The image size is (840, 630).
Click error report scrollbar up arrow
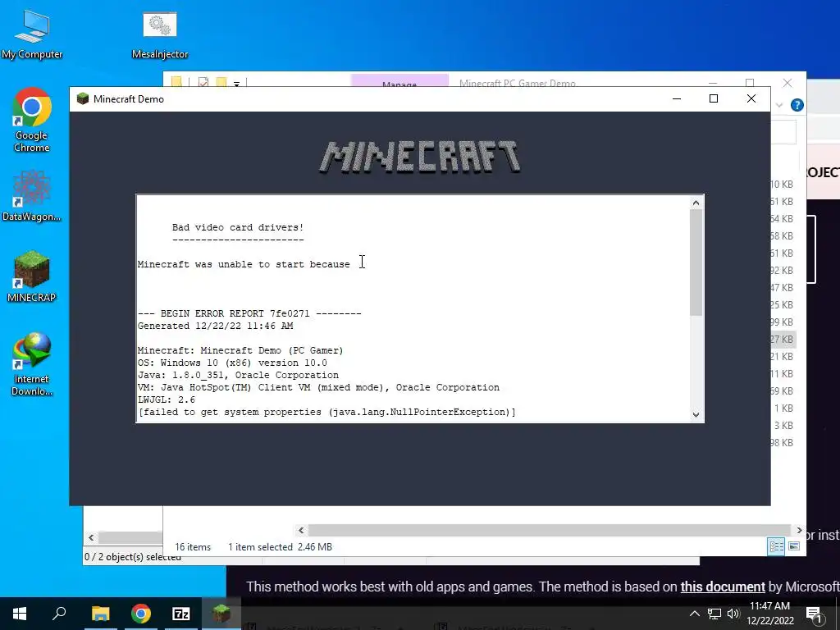tap(696, 203)
